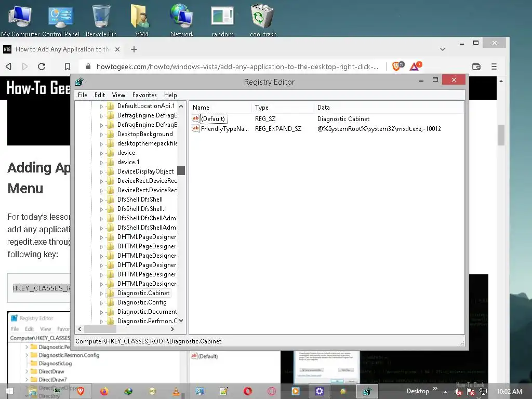Go back in the browser

point(9,66)
